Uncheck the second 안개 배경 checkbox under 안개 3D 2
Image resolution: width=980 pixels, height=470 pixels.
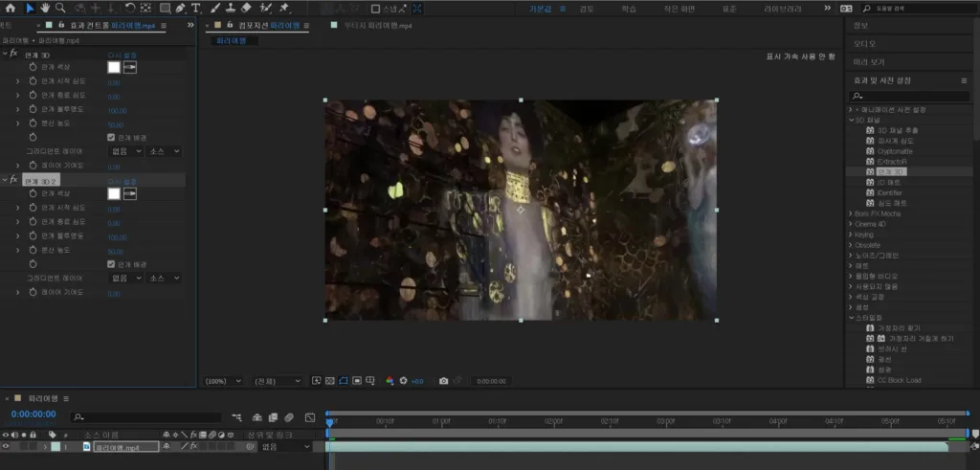point(111,264)
